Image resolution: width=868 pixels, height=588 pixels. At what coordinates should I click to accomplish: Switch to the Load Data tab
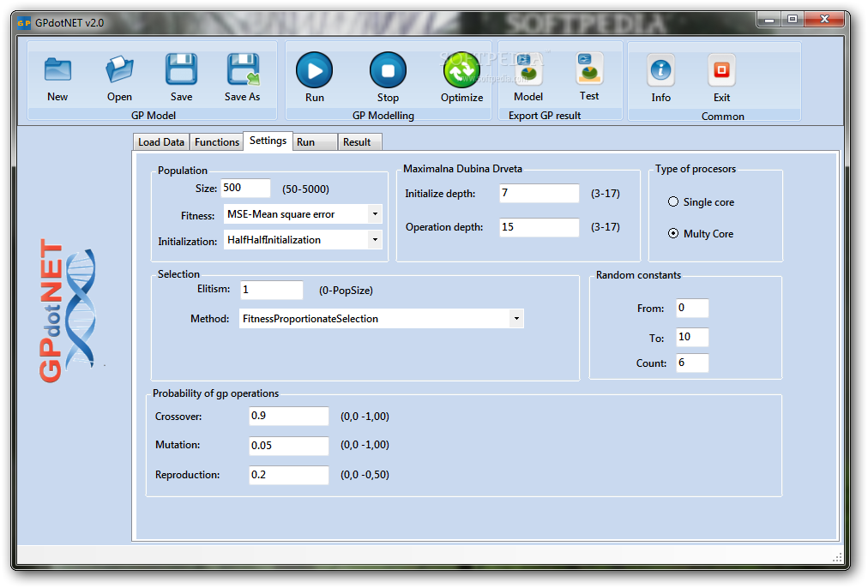(161, 142)
